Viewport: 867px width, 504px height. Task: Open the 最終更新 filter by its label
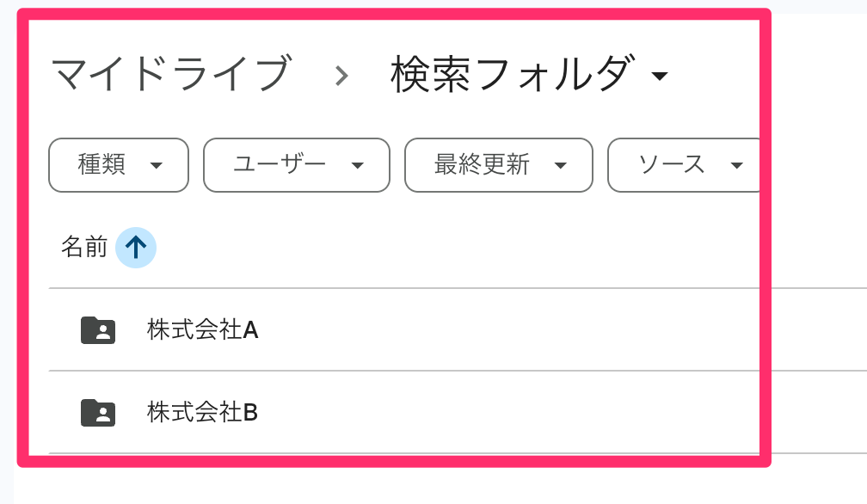[x=482, y=165]
